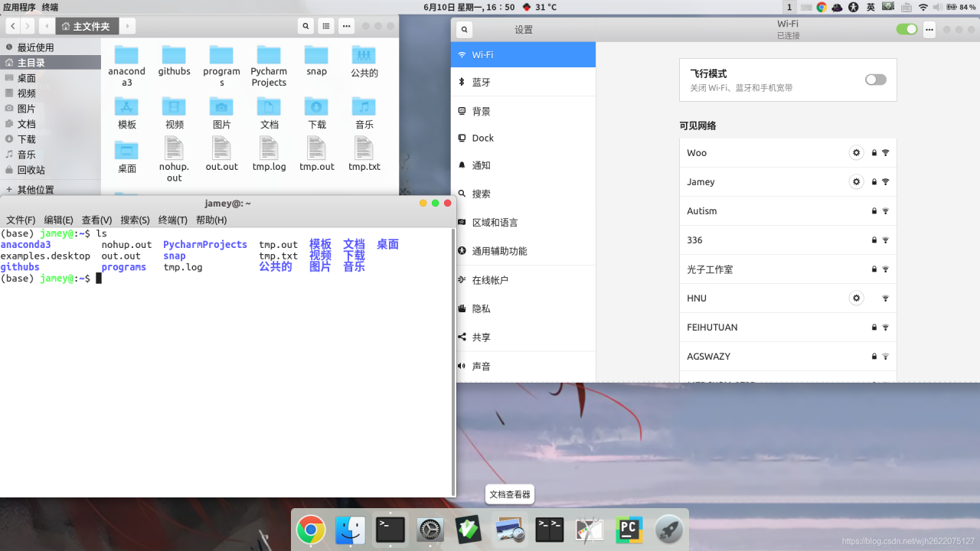Click the accessibility icon in top bar

click(854, 7)
